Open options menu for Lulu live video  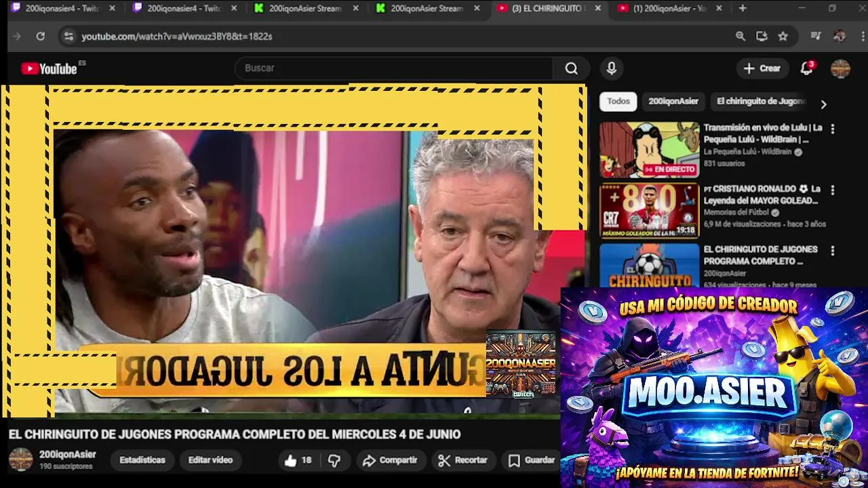pyautogui.click(x=833, y=129)
